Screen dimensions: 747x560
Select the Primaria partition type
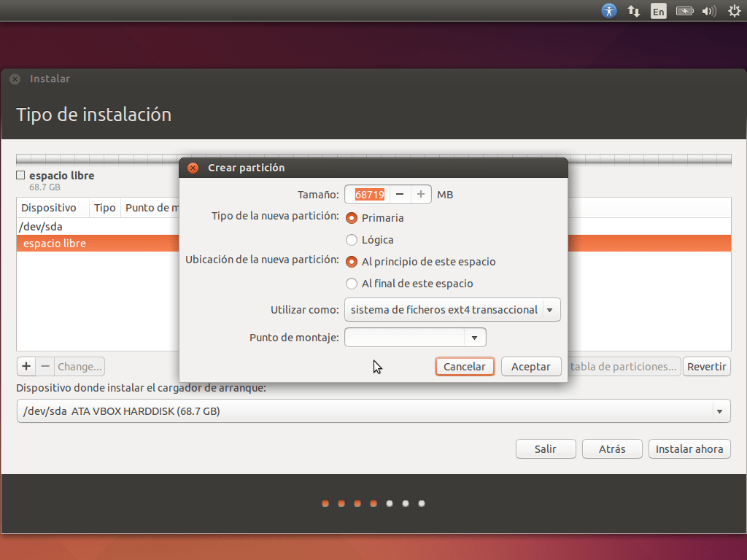point(352,218)
